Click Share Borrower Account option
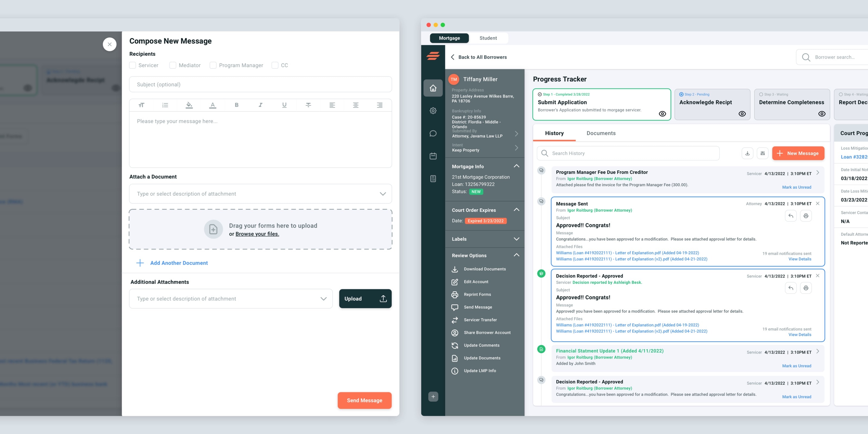The width and height of the screenshot is (868, 434). pos(481,333)
